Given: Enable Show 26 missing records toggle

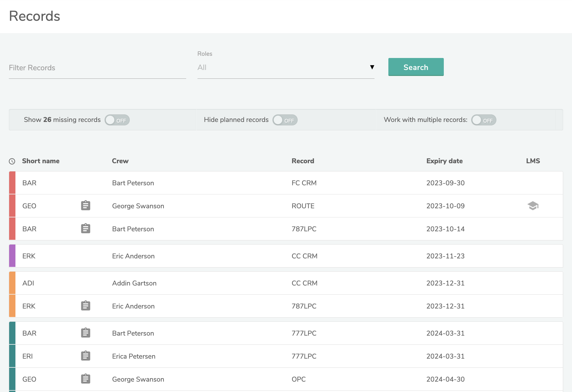Looking at the screenshot, I should 117,120.
